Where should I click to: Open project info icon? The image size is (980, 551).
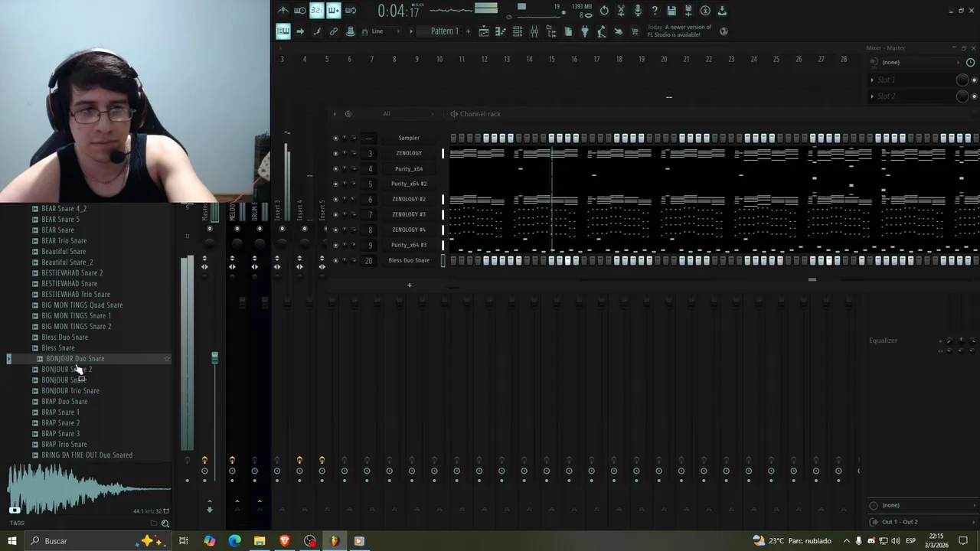point(705,11)
